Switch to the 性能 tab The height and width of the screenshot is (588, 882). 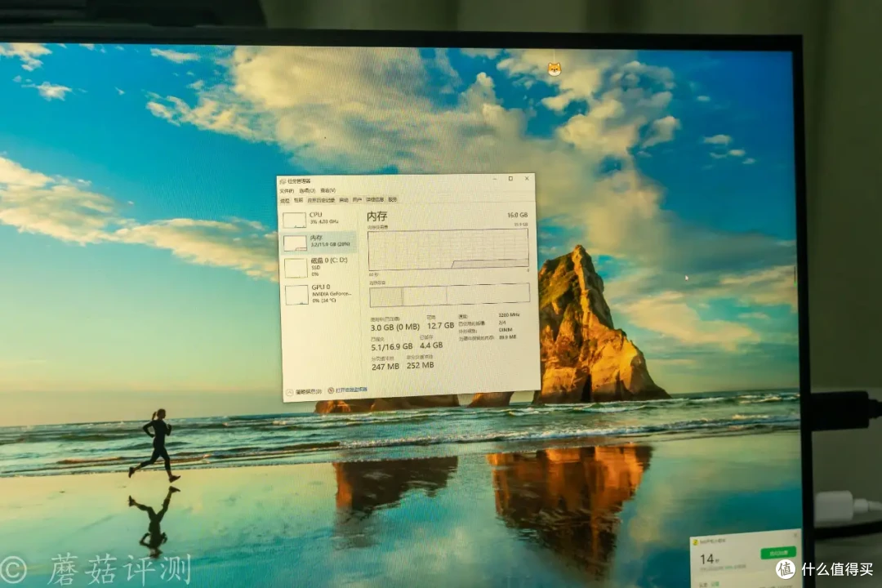coord(298,200)
